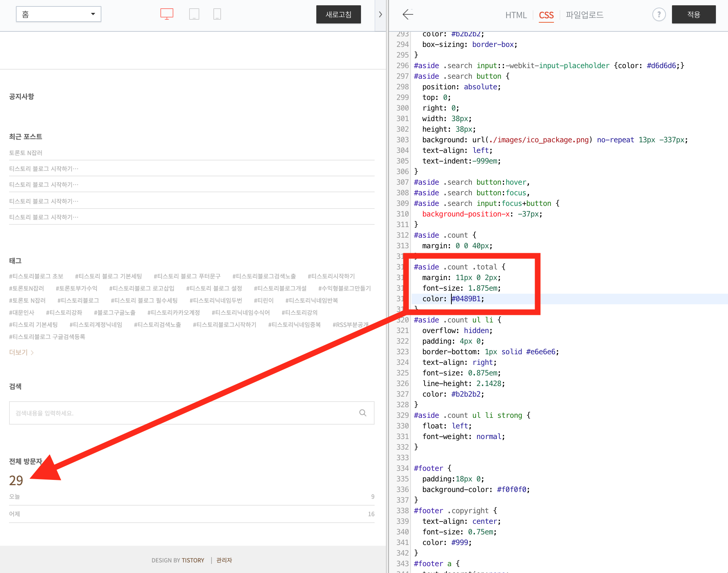Switch to the CSS tab

click(546, 15)
